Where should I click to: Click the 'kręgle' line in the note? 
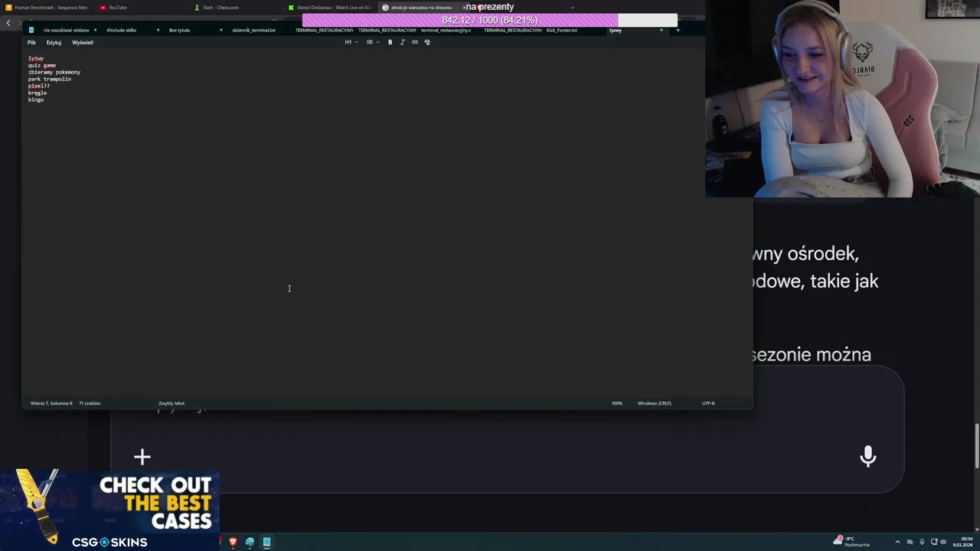tap(38, 93)
